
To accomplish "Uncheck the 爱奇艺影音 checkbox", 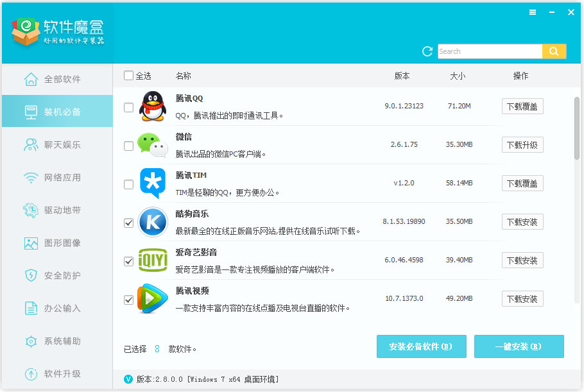I will (x=128, y=261).
